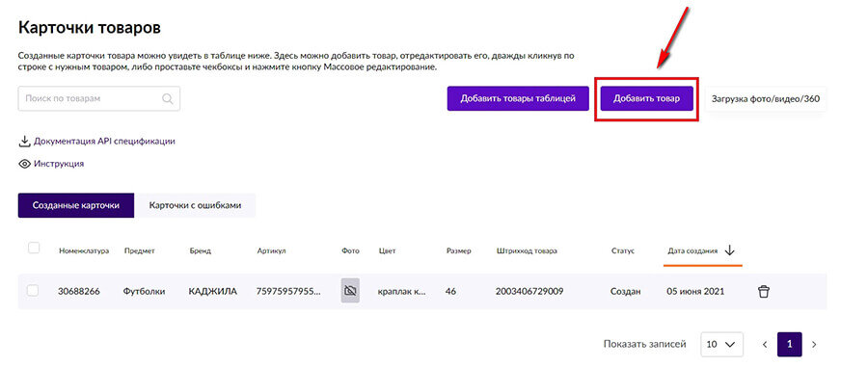Switch to Карточки с ошибками tab

[195, 205]
